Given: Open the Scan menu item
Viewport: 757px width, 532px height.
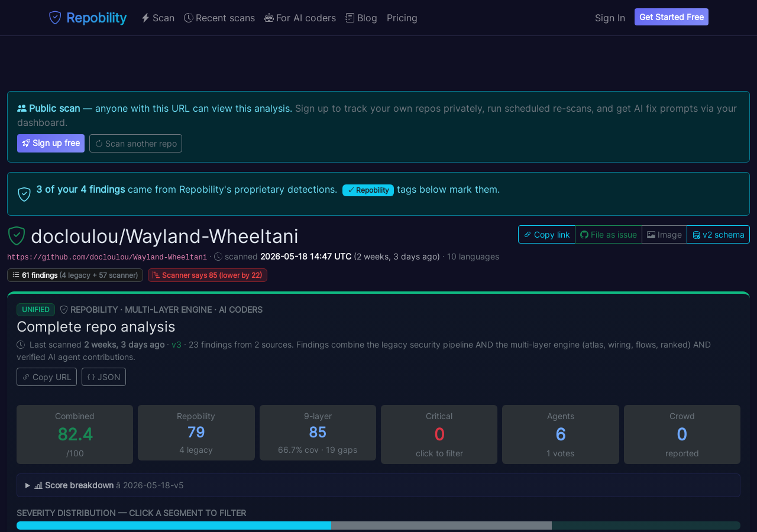Looking at the screenshot, I should click(158, 18).
